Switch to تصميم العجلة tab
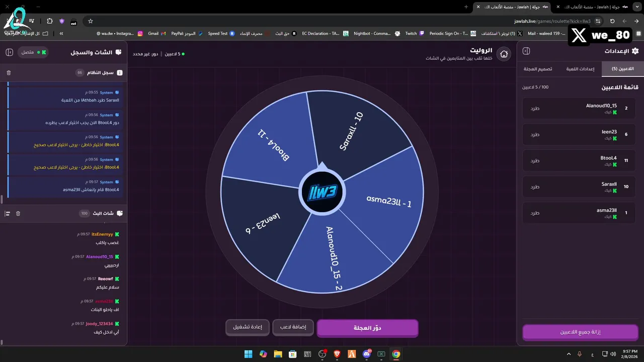The height and width of the screenshot is (362, 644). (538, 69)
